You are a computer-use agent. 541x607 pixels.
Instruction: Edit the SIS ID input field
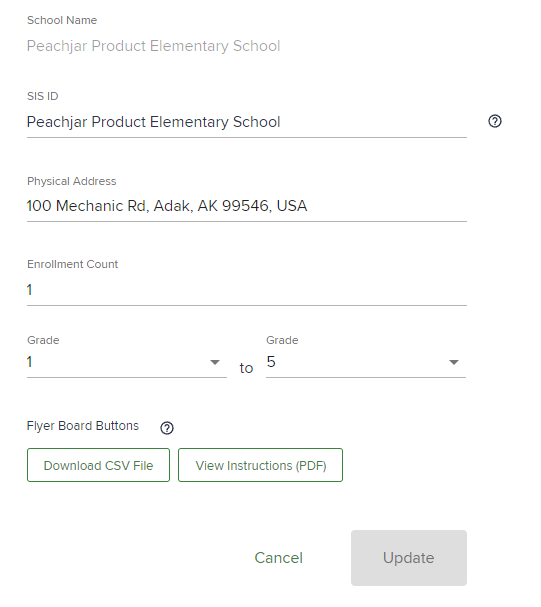pyautogui.click(x=247, y=122)
